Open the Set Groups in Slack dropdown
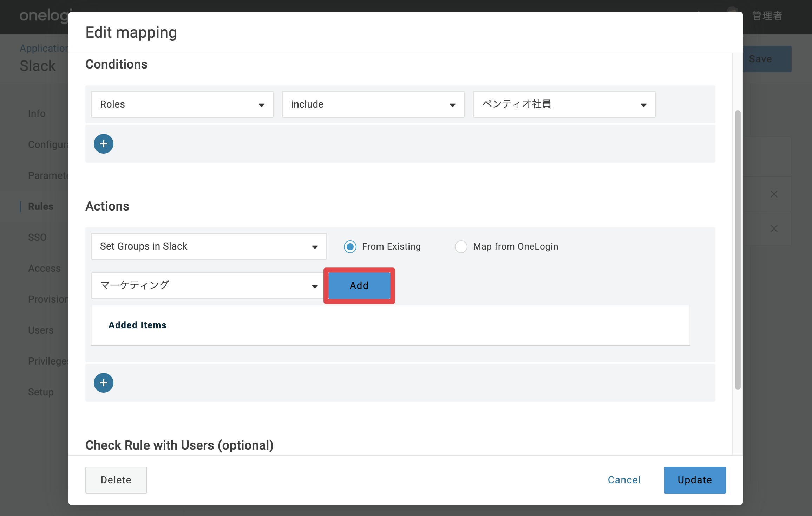The width and height of the screenshot is (812, 516). (209, 246)
